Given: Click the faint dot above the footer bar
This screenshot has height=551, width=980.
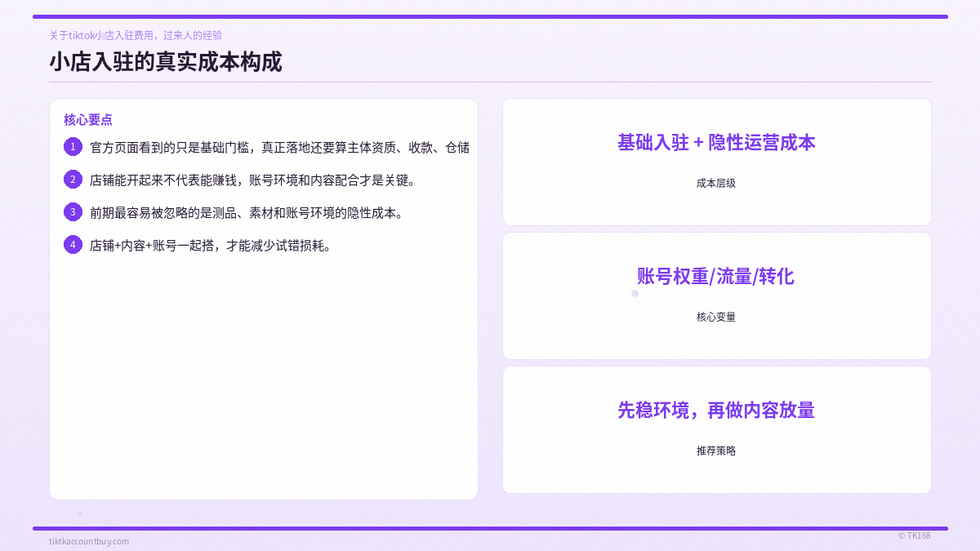Looking at the screenshot, I should click(x=80, y=514).
